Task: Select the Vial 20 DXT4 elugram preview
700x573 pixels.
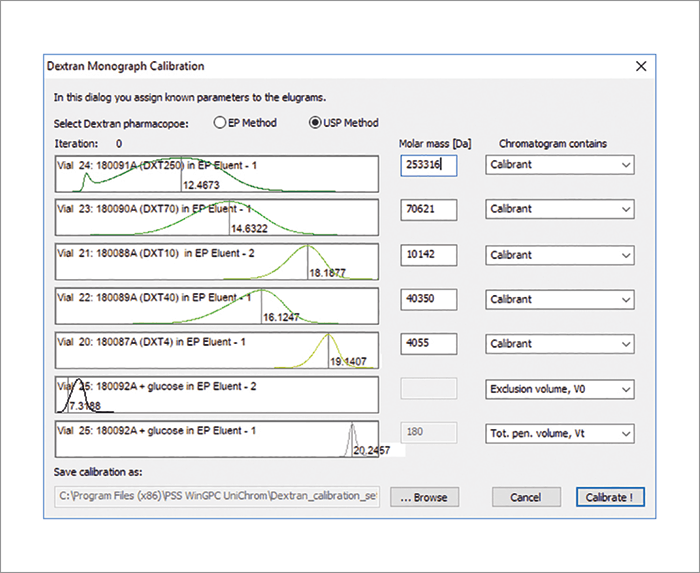Action: click(217, 350)
